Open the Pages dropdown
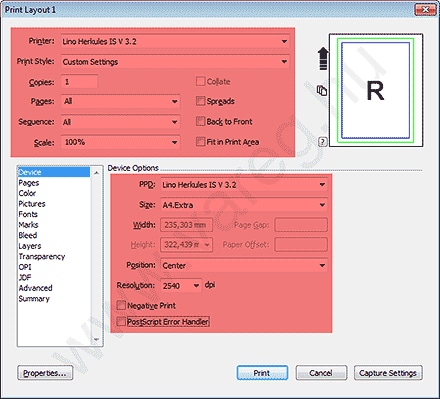The image size is (440, 399). 120,101
